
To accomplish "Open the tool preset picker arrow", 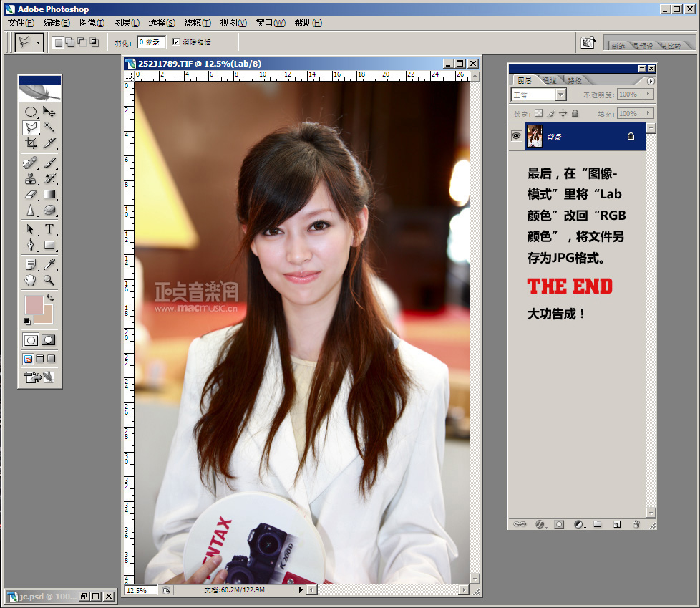I will click(x=38, y=42).
